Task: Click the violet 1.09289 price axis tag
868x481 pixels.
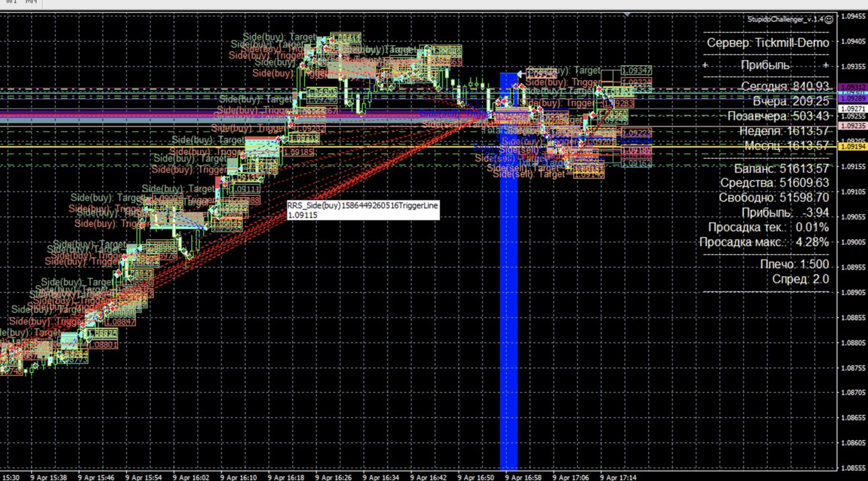Action: point(853,98)
